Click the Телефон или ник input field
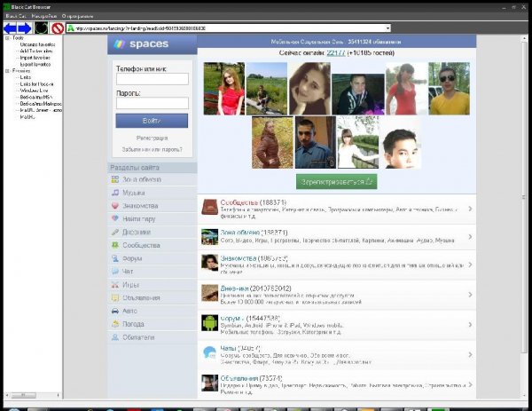 153,79
